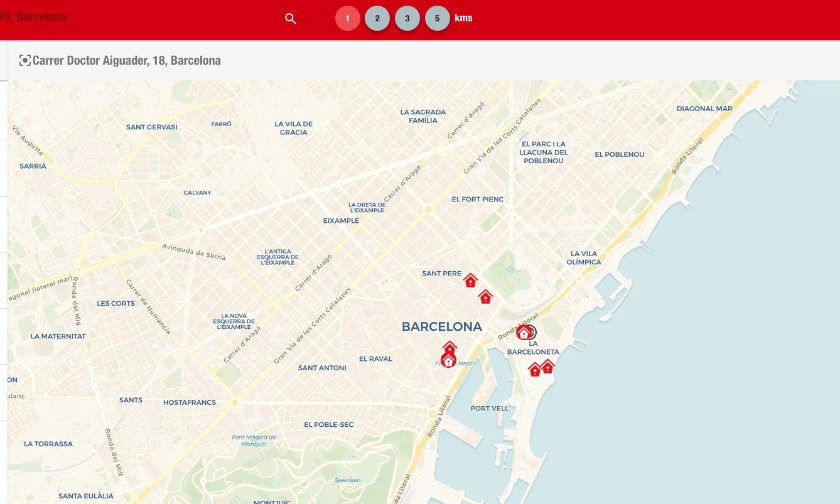Click the upper stacked marker near Font de Neptú
Viewport: 840px width, 504px height.
pyautogui.click(x=450, y=346)
